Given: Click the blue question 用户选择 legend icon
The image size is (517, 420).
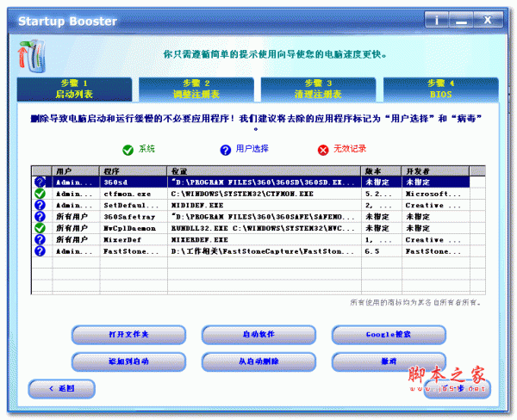Looking at the screenshot, I should tap(226, 150).
